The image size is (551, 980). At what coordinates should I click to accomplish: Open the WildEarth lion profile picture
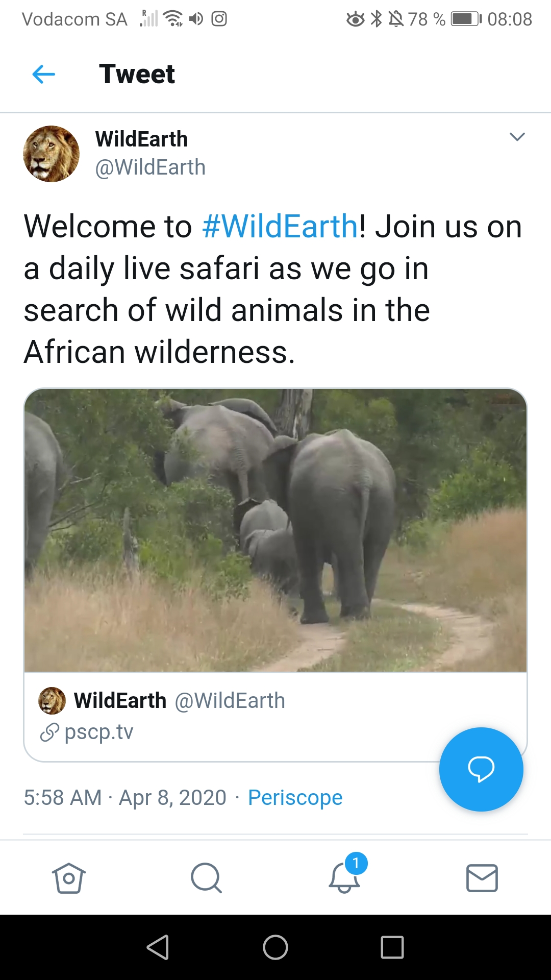[51, 154]
